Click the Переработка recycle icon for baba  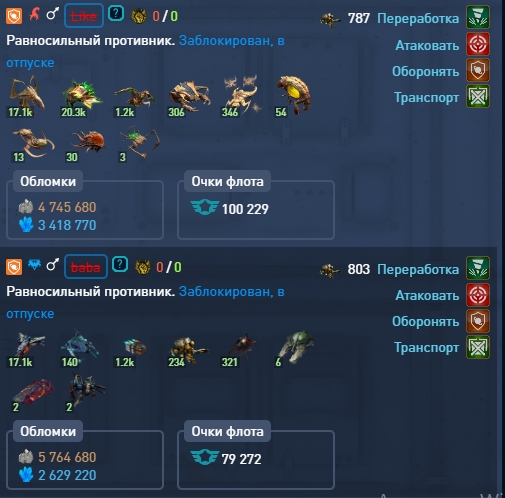point(478,268)
